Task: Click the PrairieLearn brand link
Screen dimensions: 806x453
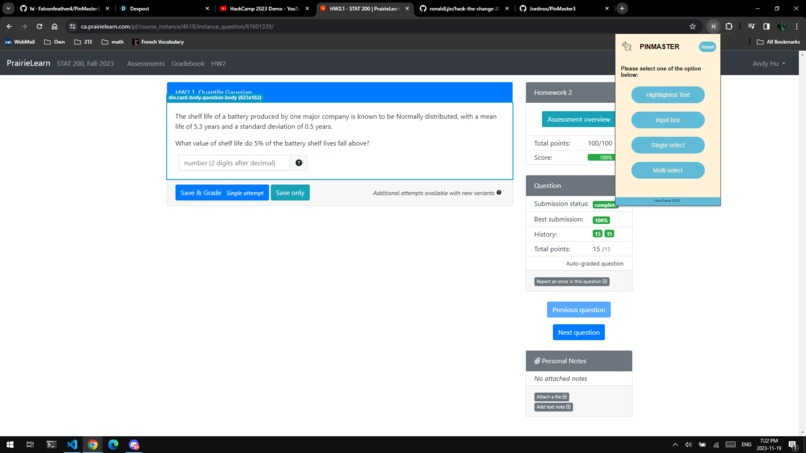Action: (28, 63)
